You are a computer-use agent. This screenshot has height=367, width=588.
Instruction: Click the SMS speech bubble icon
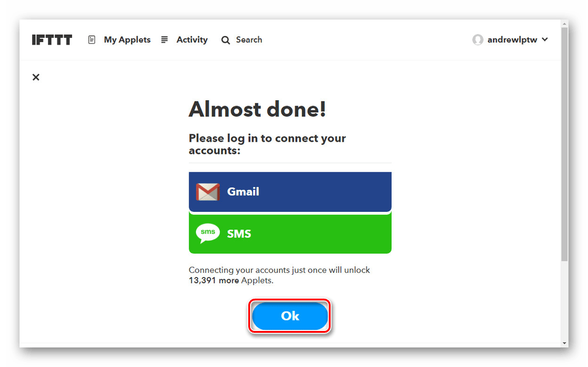(x=208, y=233)
